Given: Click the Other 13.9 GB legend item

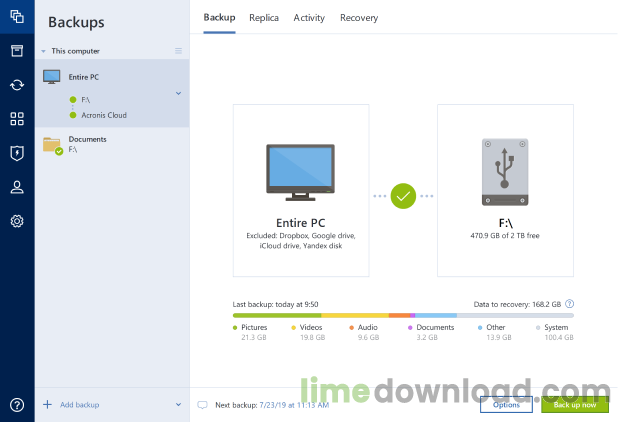Looking at the screenshot, I should coord(494,332).
